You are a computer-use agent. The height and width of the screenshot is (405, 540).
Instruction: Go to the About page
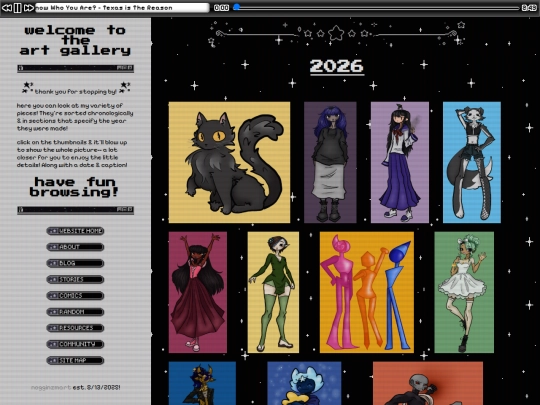(75, 247)
